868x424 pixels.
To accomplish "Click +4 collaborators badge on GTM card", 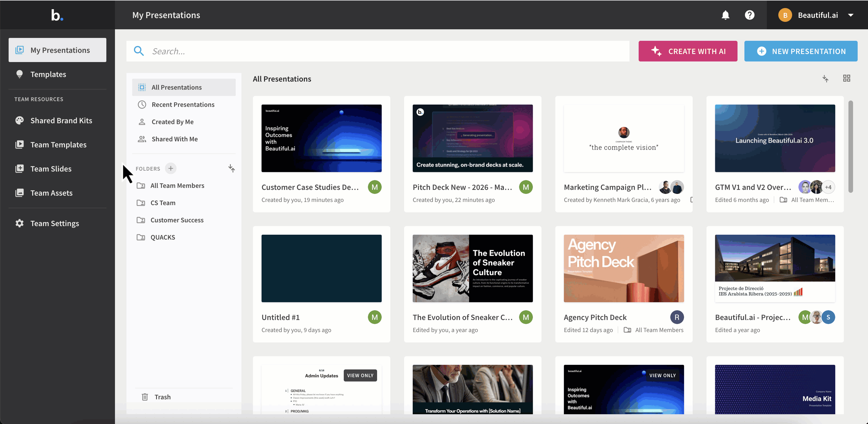I will click(828, 187).
